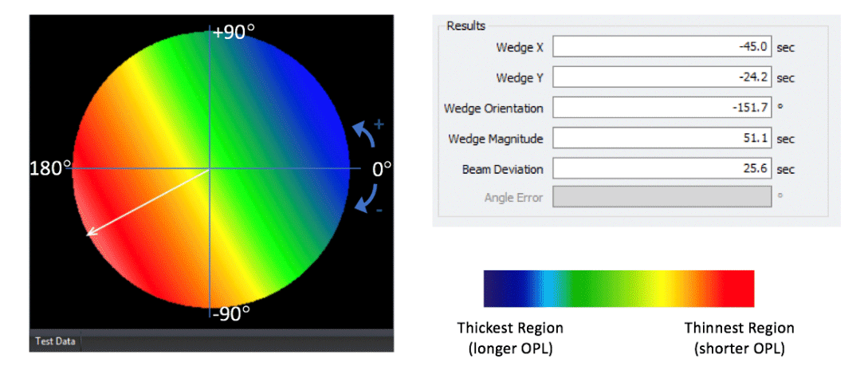Click the Beam Deviation value field
This screenshot has height=386, width=868.
coord(662,168)
